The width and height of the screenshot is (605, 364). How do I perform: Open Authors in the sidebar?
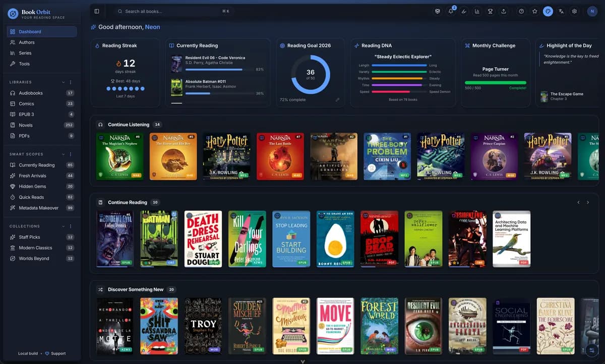(x=42, y=42)
